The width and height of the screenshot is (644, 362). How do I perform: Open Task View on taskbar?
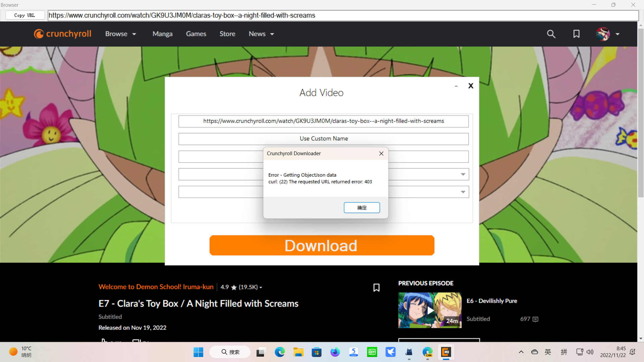coord(261,352)
